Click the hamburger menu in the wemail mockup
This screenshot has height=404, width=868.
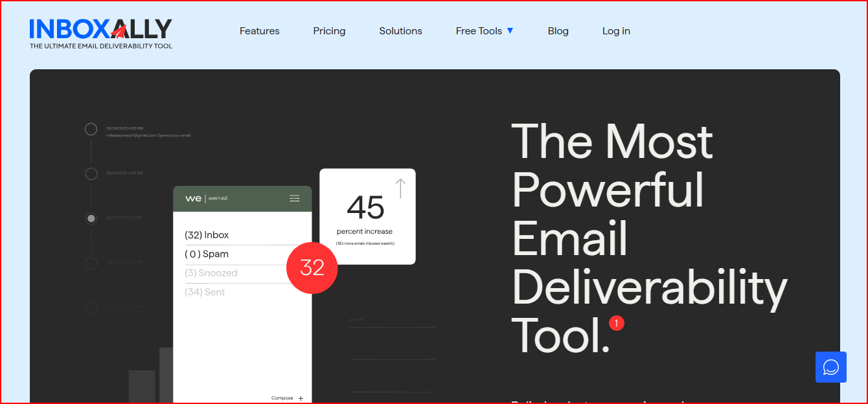tap(295, 198)
